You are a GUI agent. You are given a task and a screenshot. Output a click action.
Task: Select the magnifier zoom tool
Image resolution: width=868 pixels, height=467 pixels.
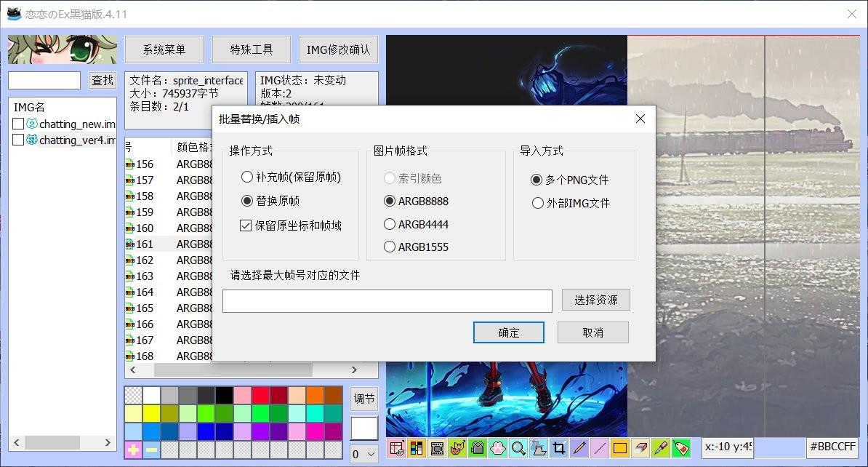click(x=518, y=448)
